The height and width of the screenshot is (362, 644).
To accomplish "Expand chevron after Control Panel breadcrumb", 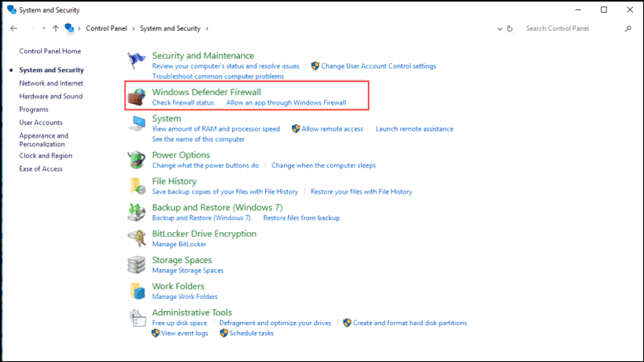I will (x=134, y=28).
